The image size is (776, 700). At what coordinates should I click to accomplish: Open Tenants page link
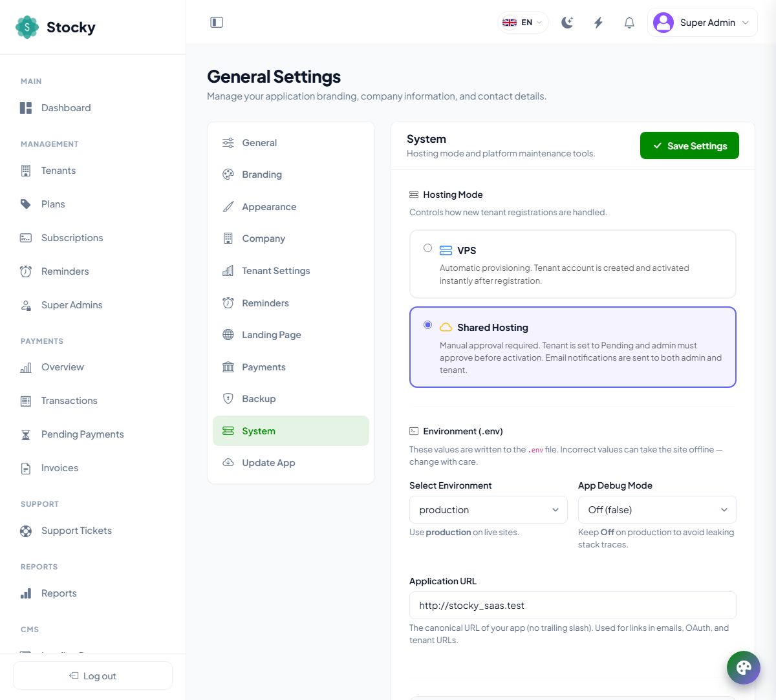92,171
